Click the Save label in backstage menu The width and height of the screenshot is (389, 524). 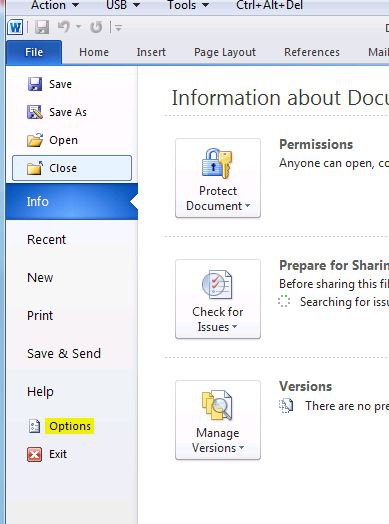[x=60, y=84]
